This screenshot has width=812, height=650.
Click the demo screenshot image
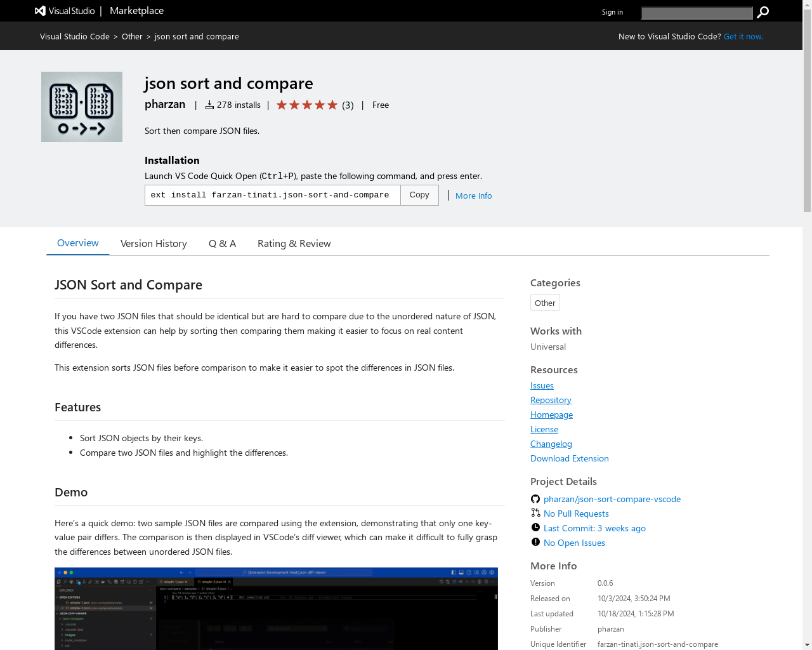tap(276, 609)
